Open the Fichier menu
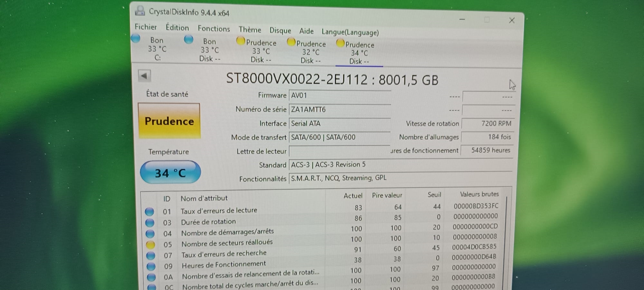The width and height of the screenshot is (644, 290). [146, 27]
